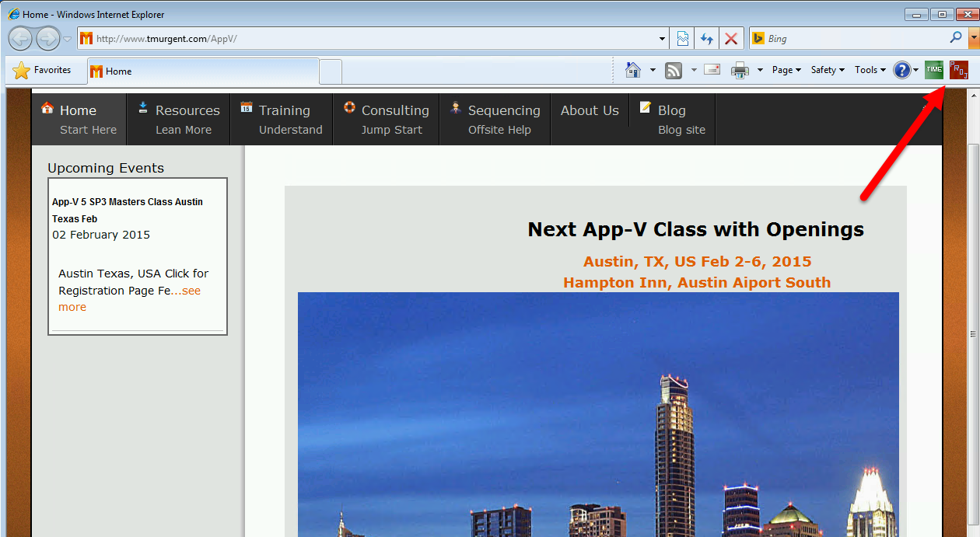
Task: Click the notepad icon beside Blog
Action: click(646, 107)
